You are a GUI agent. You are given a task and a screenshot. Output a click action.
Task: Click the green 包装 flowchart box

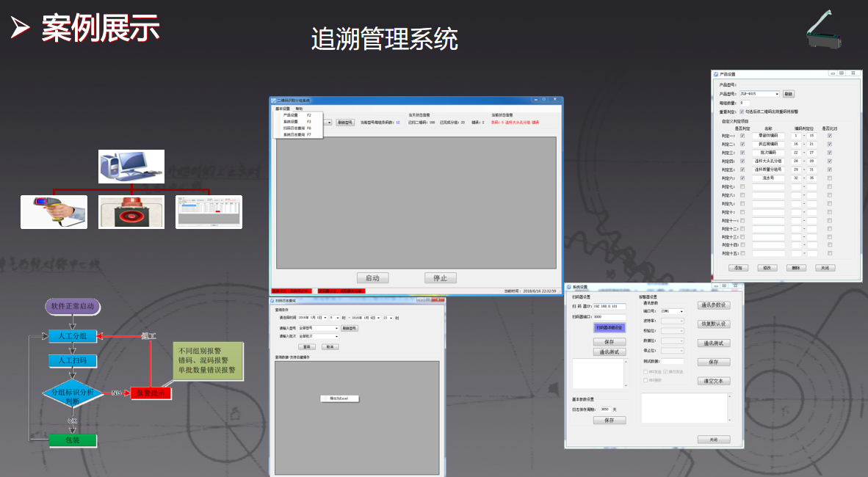[x=73, y=440]
